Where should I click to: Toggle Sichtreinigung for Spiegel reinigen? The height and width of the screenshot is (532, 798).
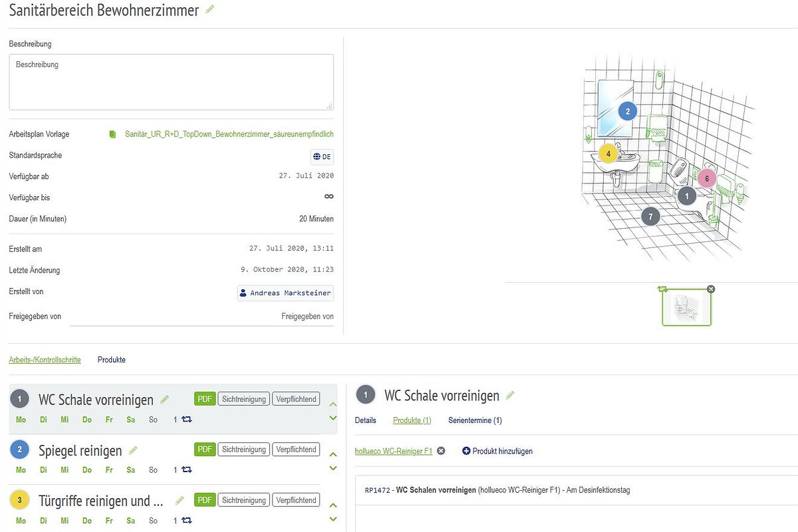243,450
